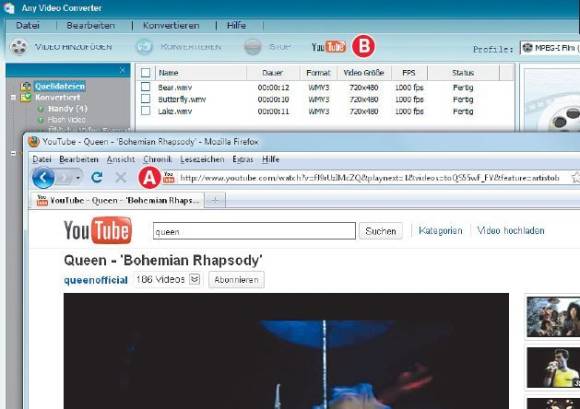Collapse the Konvertiert tree node
The width and height of the screenshot is (580, 409).
tap(13, 98)
